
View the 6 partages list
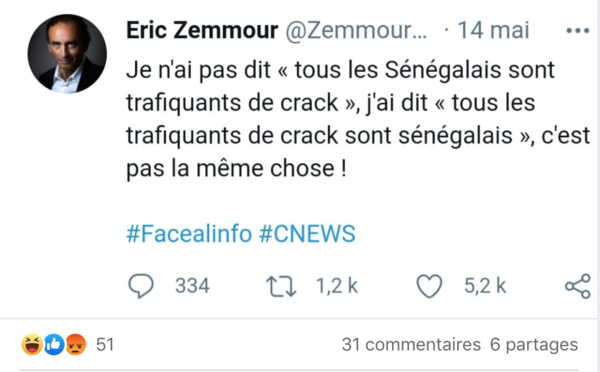pyautogui.click(x=534, y=344)
